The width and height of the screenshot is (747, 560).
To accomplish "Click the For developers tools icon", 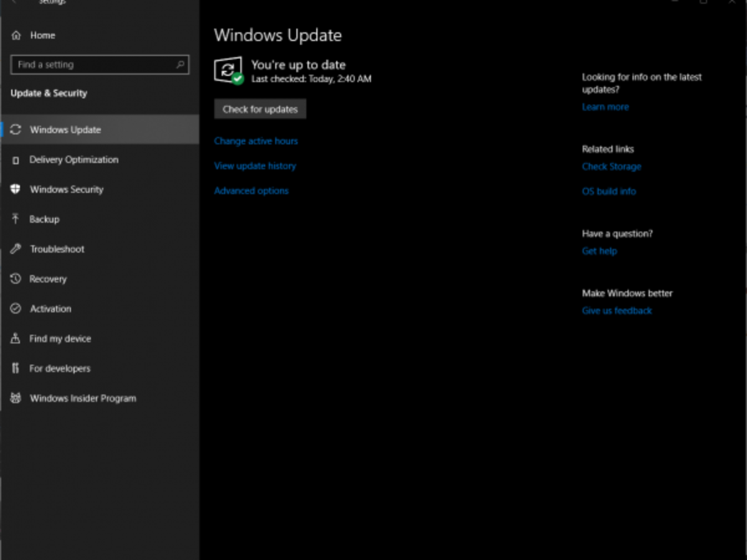I will click(x=16, y=368).
